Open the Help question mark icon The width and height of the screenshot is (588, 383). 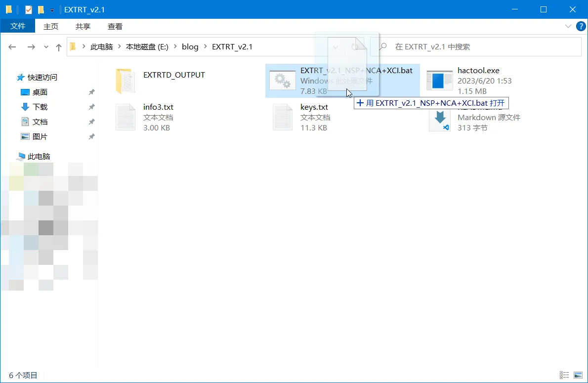click(x=581, y=26)
